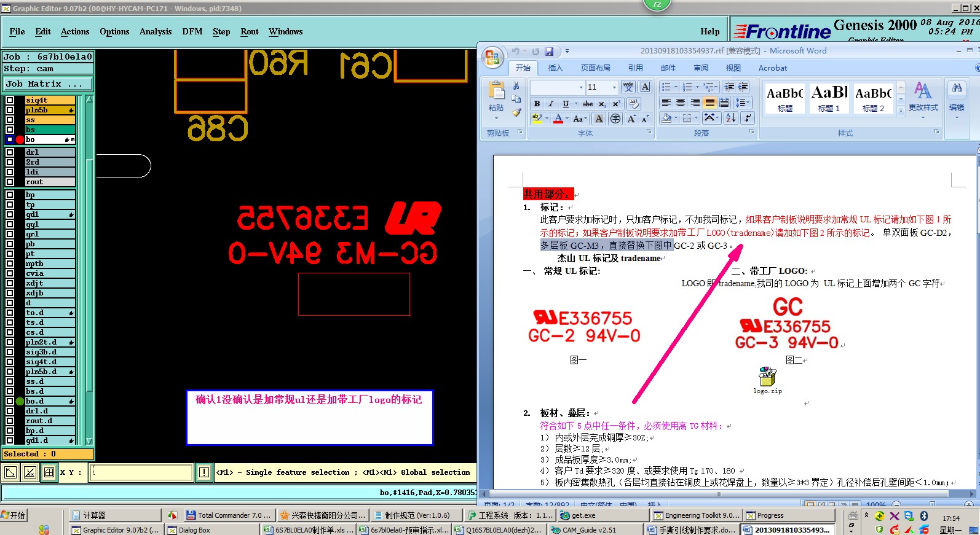Toggle display checkbox for sig4t layer
The image size is (980, 535).
click(x=10, y=100)
